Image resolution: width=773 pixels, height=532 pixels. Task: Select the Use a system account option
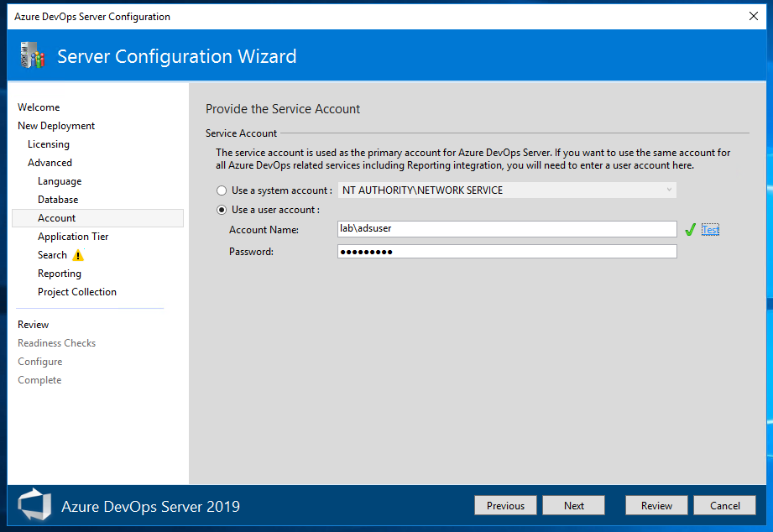[x=222, y=190]
